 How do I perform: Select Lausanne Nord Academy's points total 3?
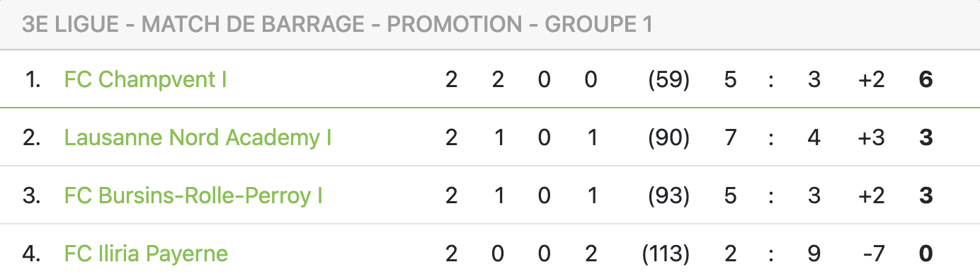(x=925, y=137)
